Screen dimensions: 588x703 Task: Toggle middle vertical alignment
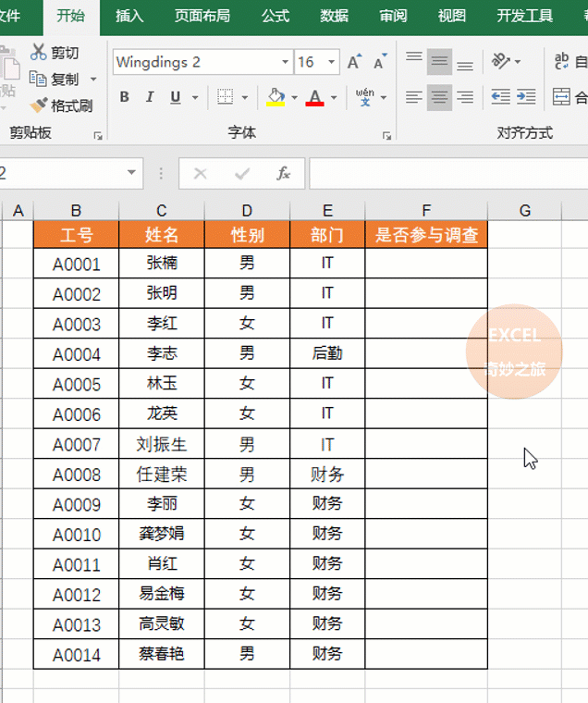(439, 62)
